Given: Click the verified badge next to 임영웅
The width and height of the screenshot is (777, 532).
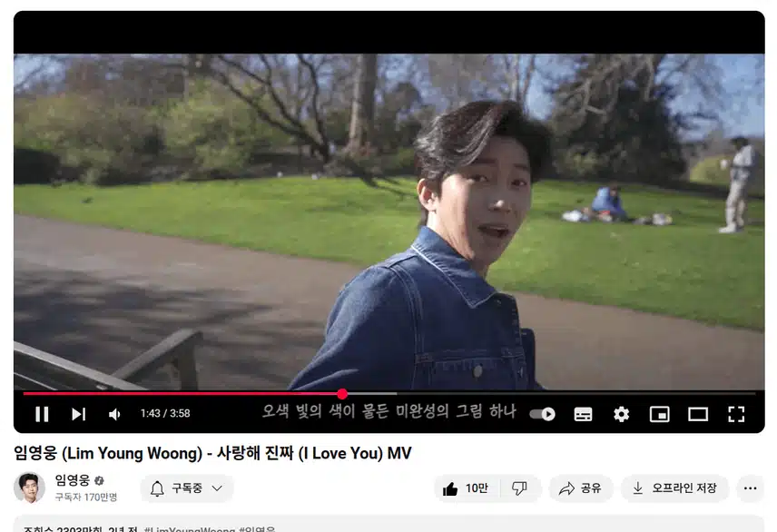Looking at the screenshot, I should tap(99, 480).
